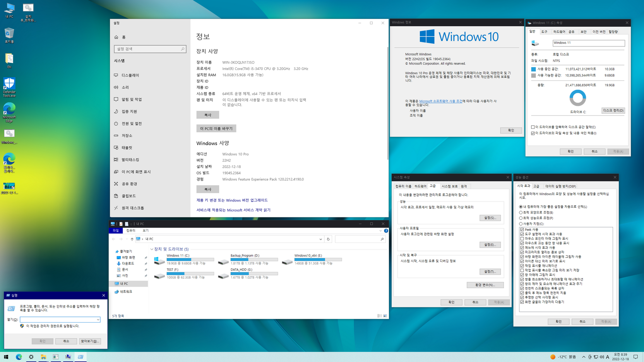Click 이 PC의 이름 바꾸기 button
The image size is (644, 362).
[x=216, y=128]
